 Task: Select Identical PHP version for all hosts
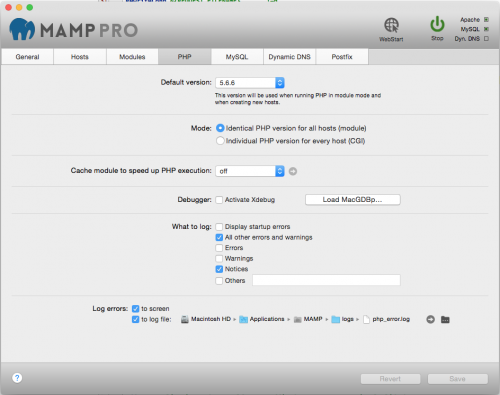point(220,128)
